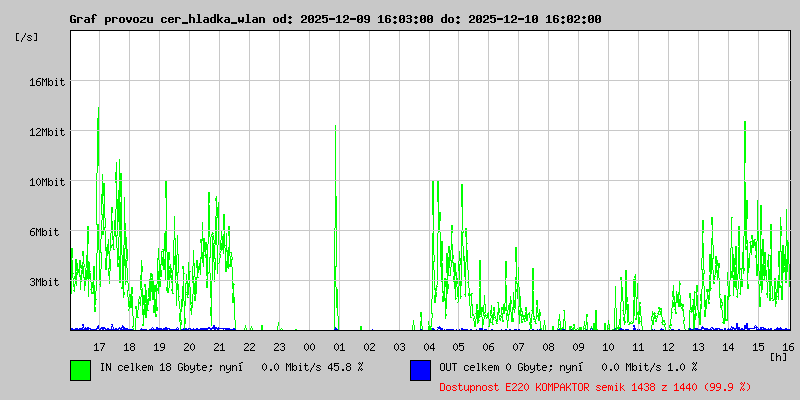Screen dimensions: 800x400
Task: Click the '14' hour tick label
Action: (x=728, y=347)
